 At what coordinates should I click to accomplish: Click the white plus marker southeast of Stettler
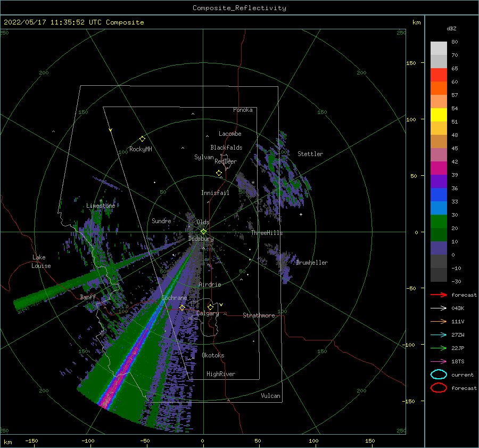point(301,214)
